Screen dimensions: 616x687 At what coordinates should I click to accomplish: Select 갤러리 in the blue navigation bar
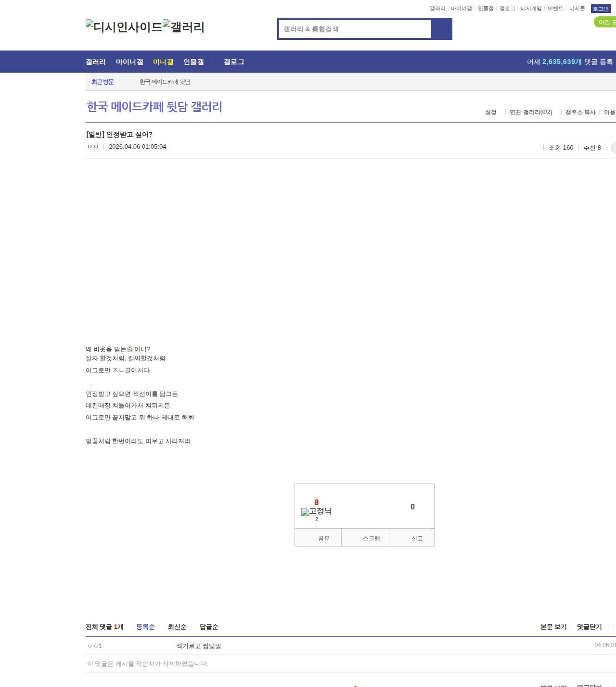click(x=96, y=62)
